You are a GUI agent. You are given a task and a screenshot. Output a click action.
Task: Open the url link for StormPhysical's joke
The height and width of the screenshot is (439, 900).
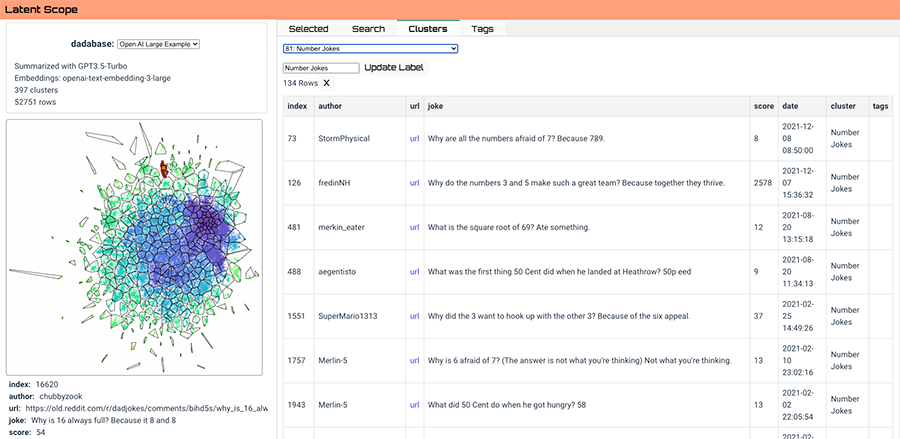[x=414, y=139]
